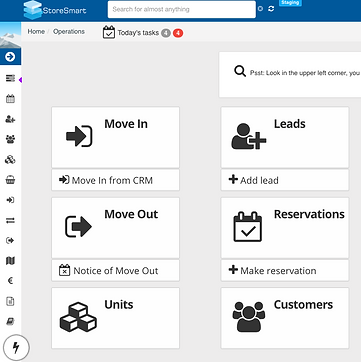The height and width of the screenshot is (362, 361).
Task: Open the book icon in sidebar
Action: click(x=10, y=321)
